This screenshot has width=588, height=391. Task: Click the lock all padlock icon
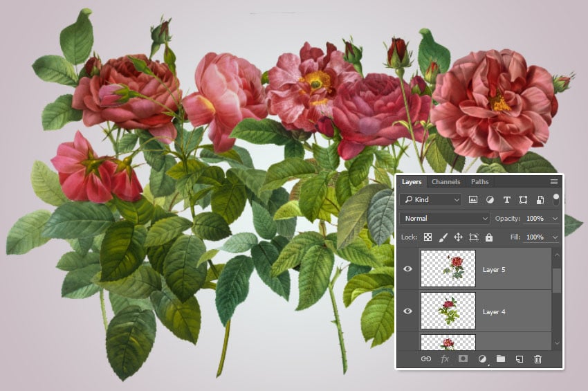pyautogui.click(x=489, y=237)
